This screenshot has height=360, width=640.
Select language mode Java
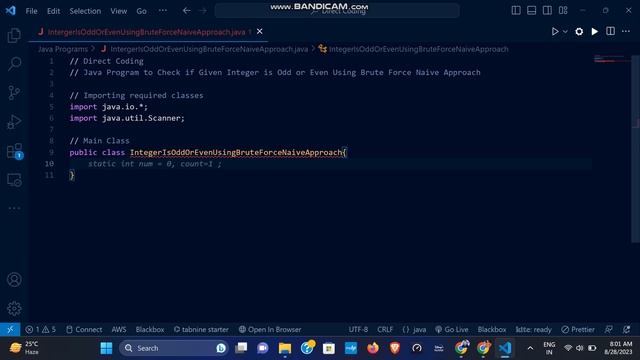414,329
